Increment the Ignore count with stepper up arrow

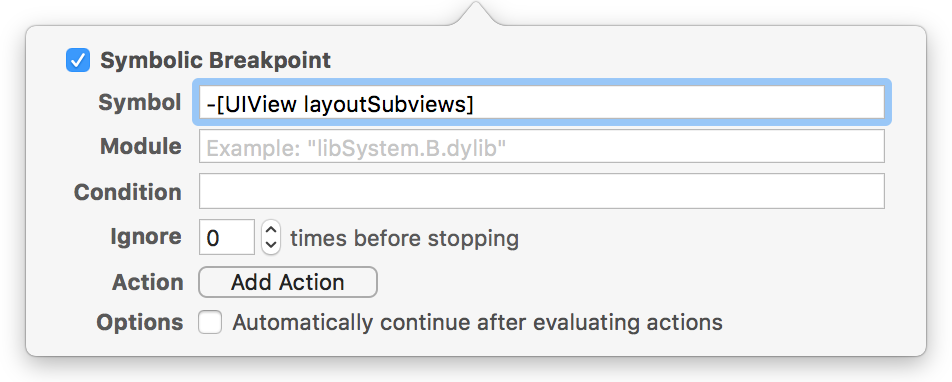(271, 230)
